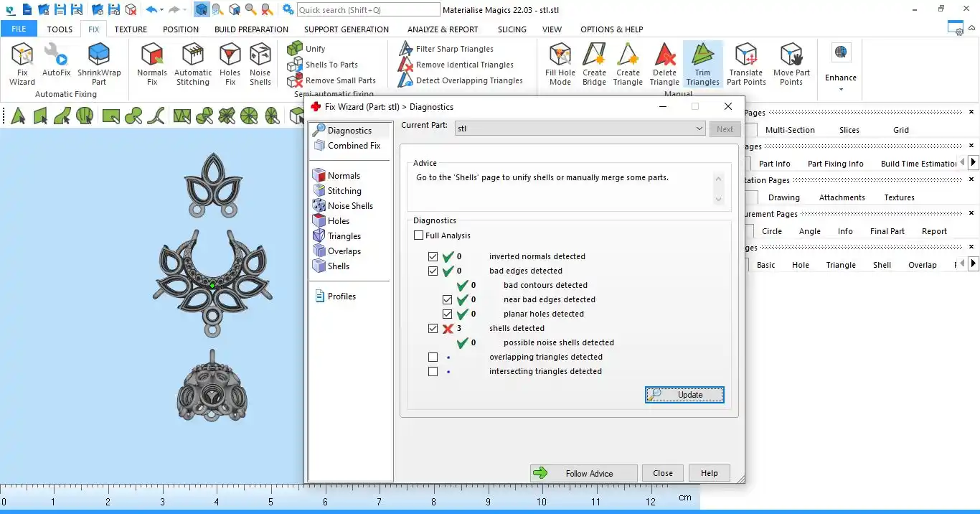The height and width of the screenshot is (514, 980).
Task: Select the Trim Triangles tool
Action: pos(702,64)
